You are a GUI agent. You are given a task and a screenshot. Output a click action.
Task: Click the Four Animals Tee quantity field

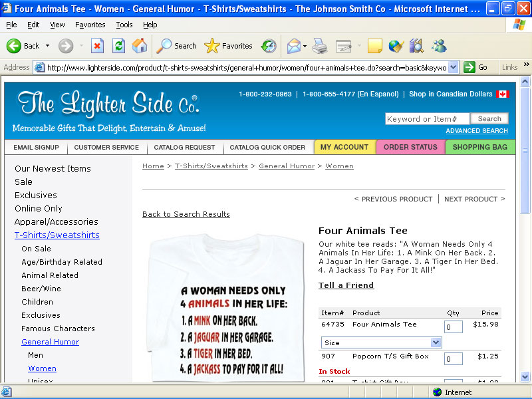[x=454, y=327]
